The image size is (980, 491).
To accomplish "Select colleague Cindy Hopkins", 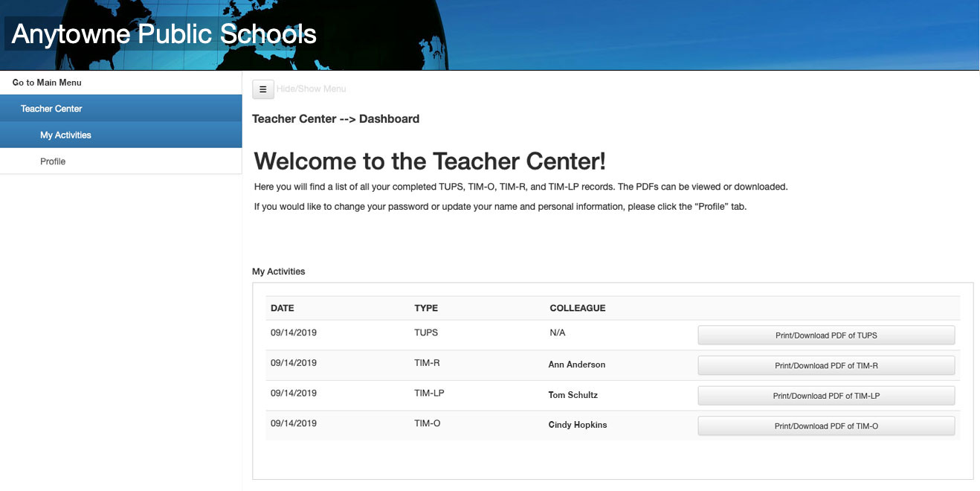I will [578, 425].
